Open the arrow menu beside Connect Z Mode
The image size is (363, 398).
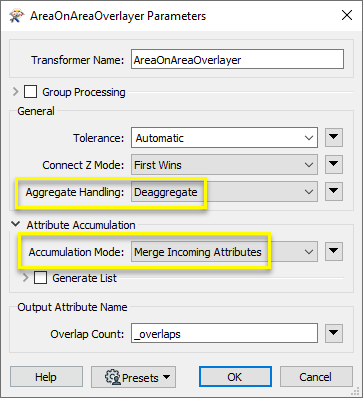tap(334, 164)
